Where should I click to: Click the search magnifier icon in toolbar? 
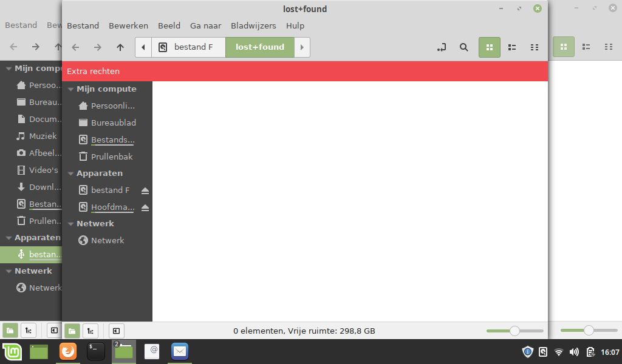click(463, 47)
